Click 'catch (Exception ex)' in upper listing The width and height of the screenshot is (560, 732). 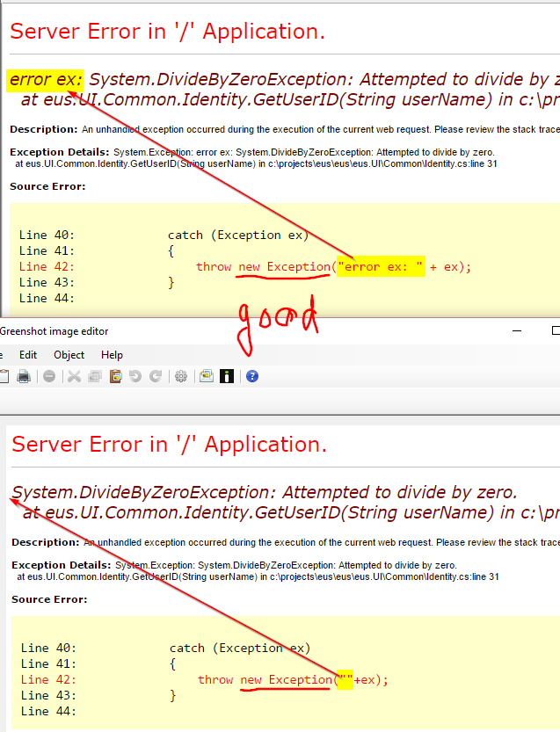(238, 235)
